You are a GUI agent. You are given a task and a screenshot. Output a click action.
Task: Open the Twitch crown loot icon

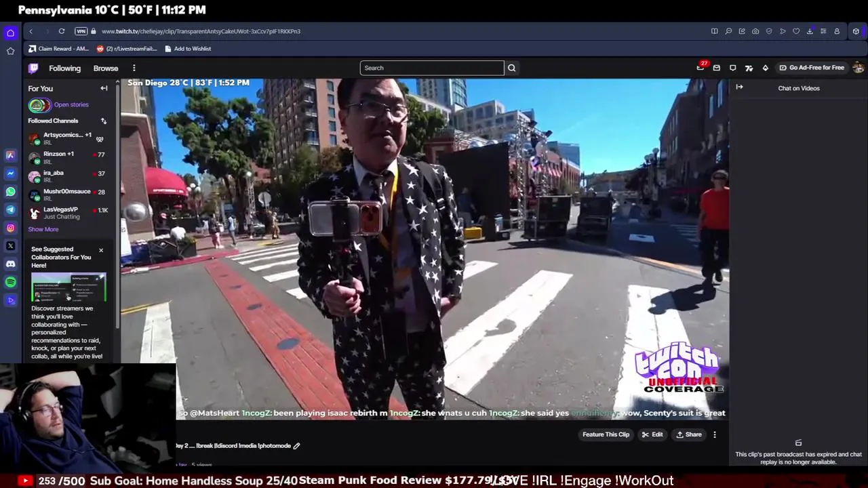(x=749, y=68)
